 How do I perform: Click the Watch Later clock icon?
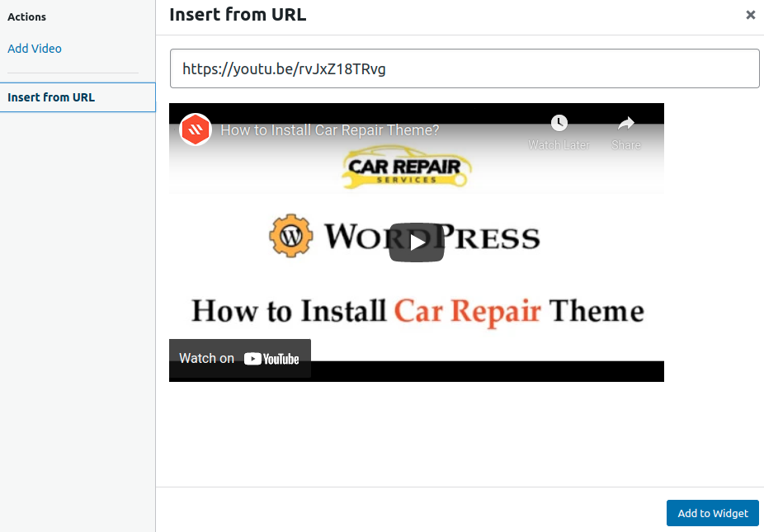click(559, 123)
